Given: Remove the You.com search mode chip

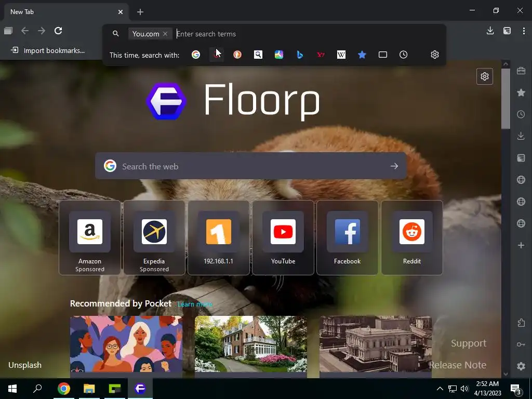Looking at the screenshot, I should click(165, 34).
